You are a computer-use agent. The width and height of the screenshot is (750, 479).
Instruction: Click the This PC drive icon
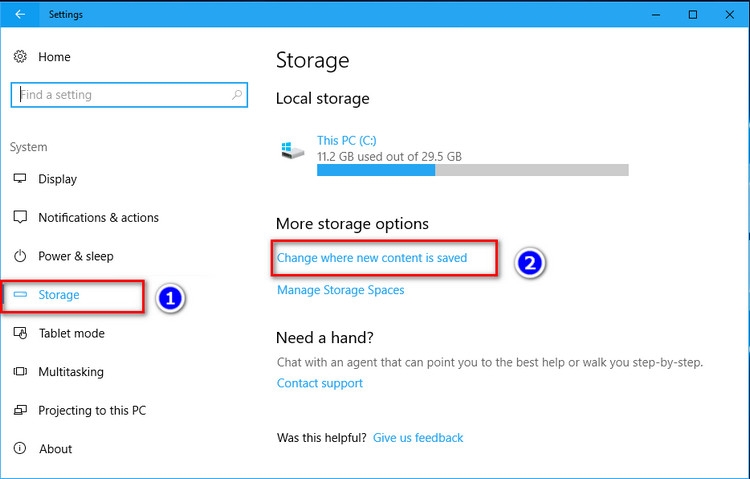[x=292, y=150]
